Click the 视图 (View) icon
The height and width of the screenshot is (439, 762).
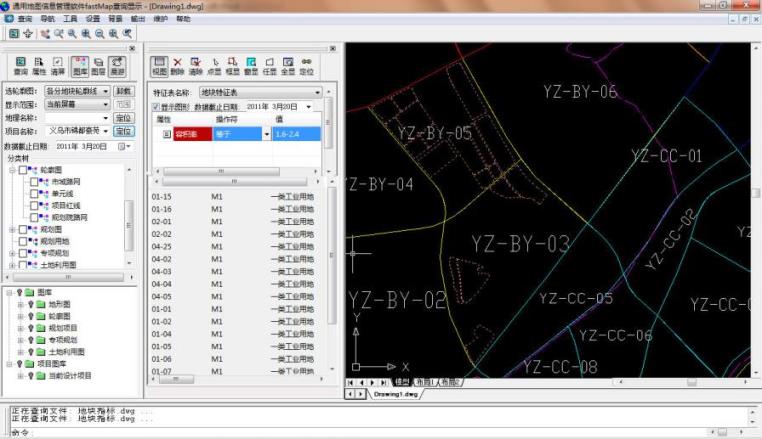[x=159, y=66]
